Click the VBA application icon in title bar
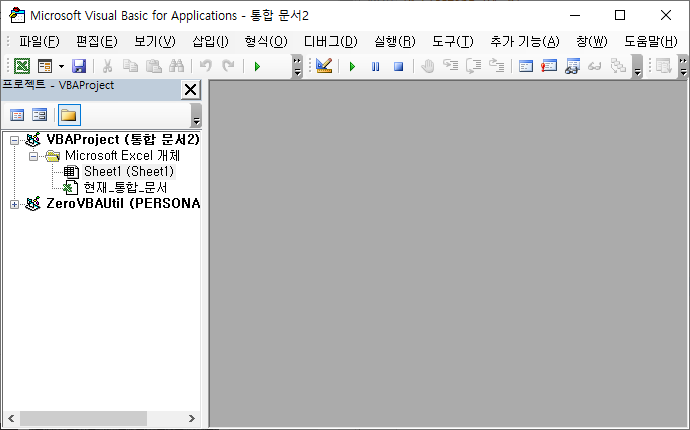This screenshot has height=430, width=690. point(17,15)
